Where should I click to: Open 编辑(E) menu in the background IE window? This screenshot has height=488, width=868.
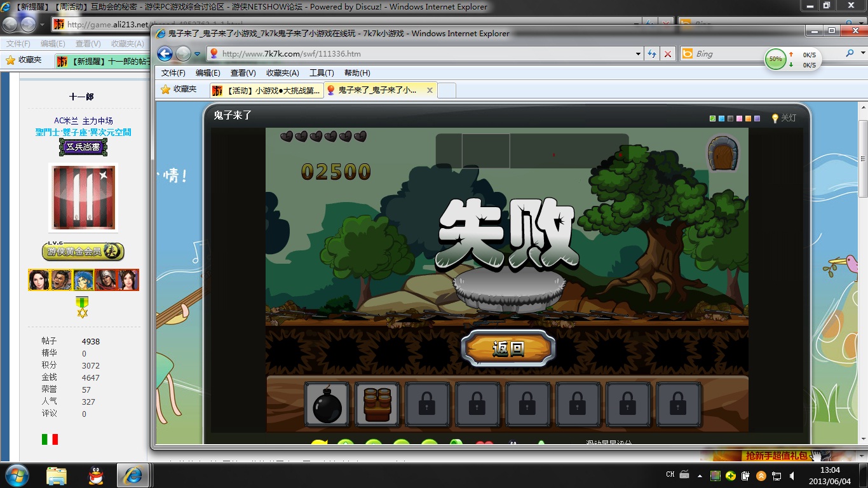53,44
